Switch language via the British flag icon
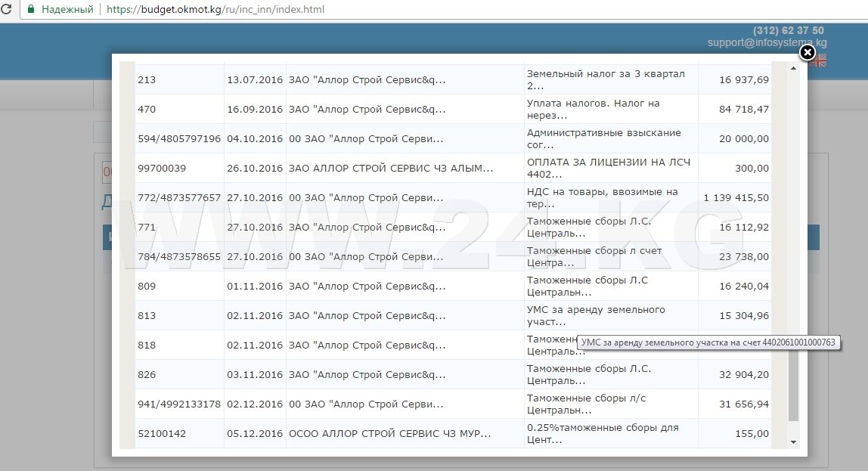Image resolution: width=868 pixels, height=471 pixels. pyautogui.click(x=820, y=61)
